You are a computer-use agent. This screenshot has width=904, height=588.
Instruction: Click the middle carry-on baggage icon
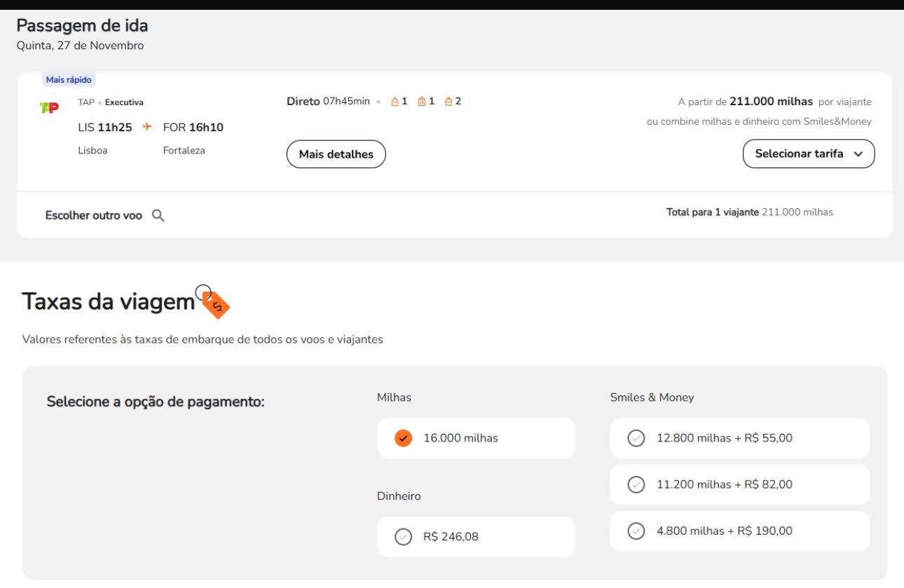click(422, 102)
